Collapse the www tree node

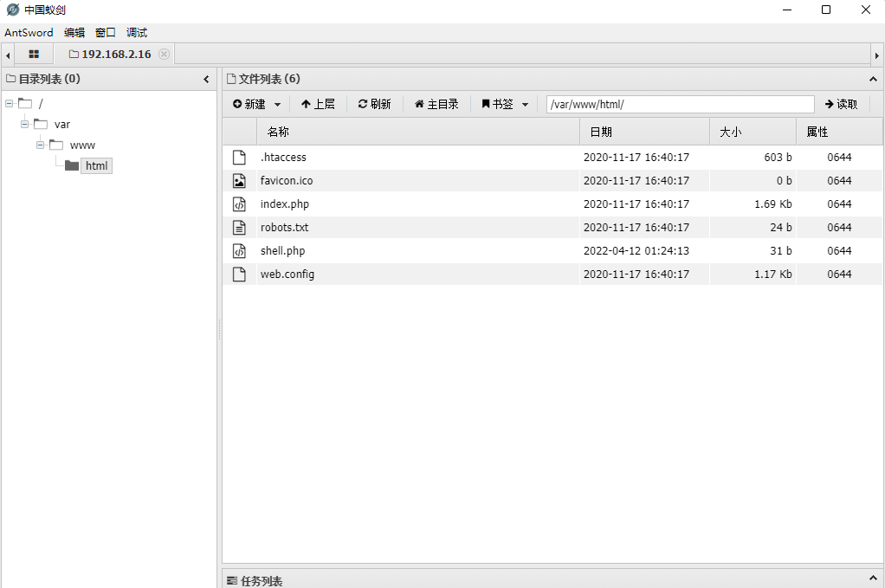click(40, 145)
